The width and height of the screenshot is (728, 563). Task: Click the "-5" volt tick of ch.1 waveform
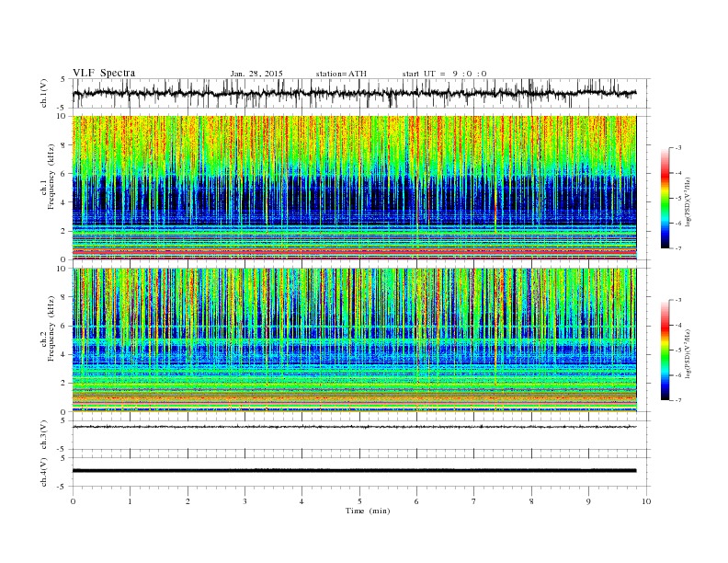pos(63,108)
